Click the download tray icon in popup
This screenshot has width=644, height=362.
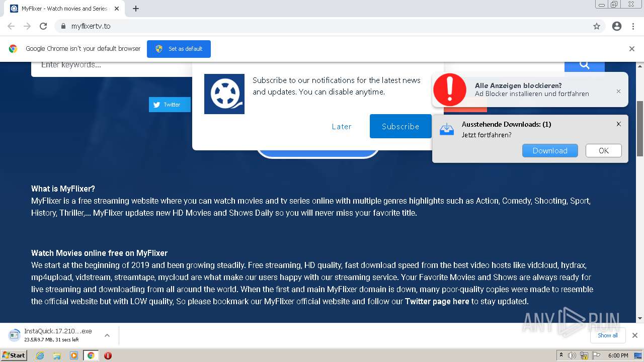446,130
